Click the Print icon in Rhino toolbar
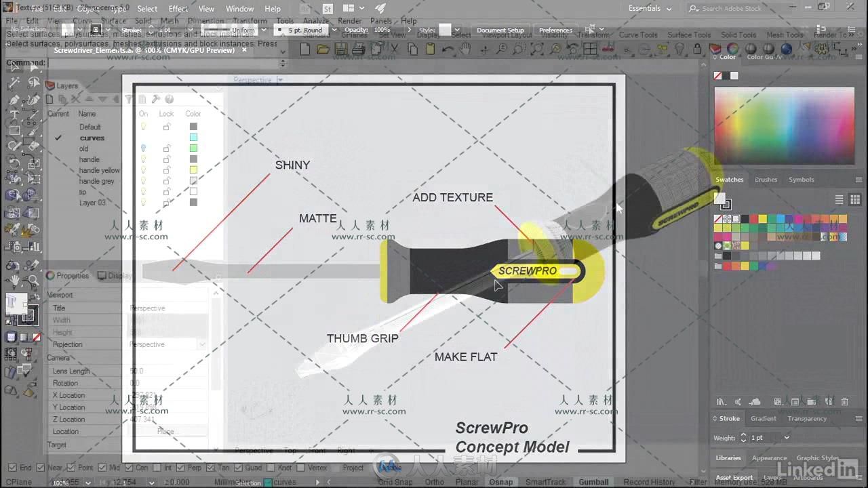Screen dimensions: 868x488 click(359, 49)
